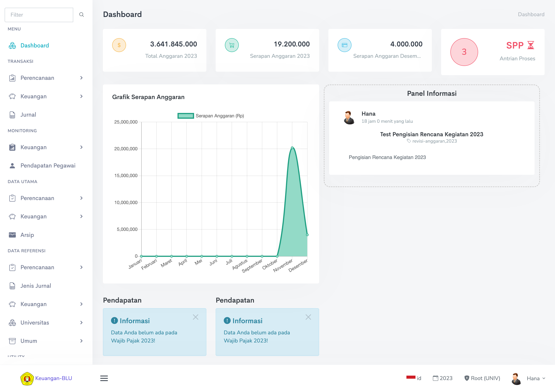Click the shopping cart icon on Serapan card
The height and width of the screenshot is (392, 555).
232,45
